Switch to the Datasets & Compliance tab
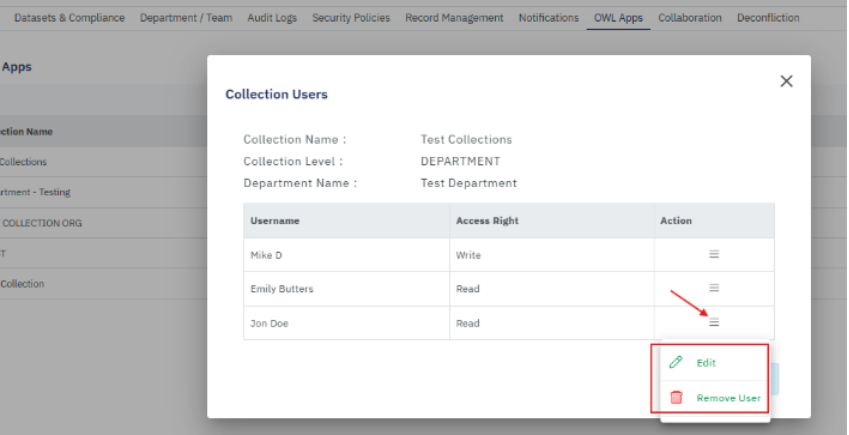 [69, 18]
